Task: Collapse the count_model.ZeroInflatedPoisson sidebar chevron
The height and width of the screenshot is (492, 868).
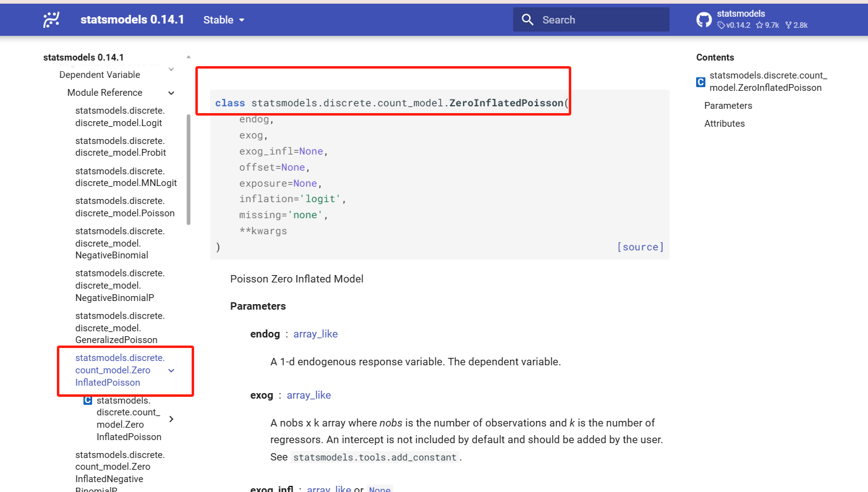Action: coord(171,370)
